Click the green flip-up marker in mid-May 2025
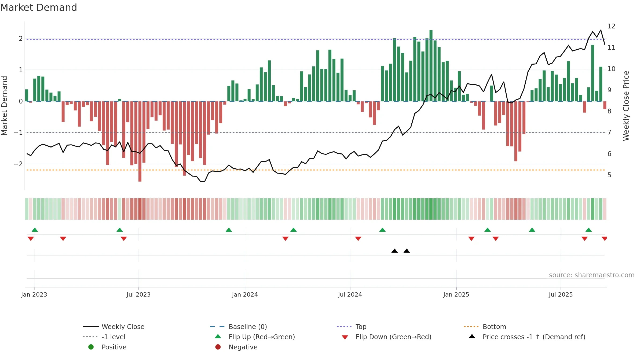This screenshot has width=644, height=362. (x=532, y=230)
